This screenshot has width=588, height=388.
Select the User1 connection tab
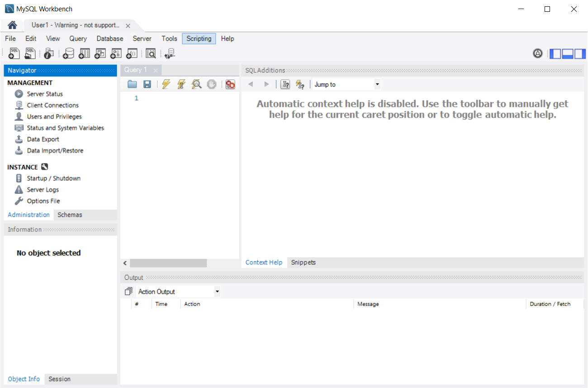pos(75,25)
